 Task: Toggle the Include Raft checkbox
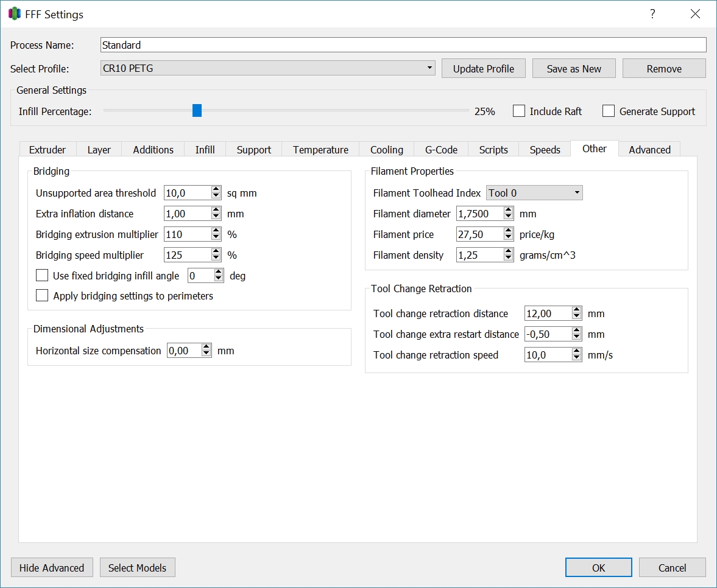tap(518, 111)
